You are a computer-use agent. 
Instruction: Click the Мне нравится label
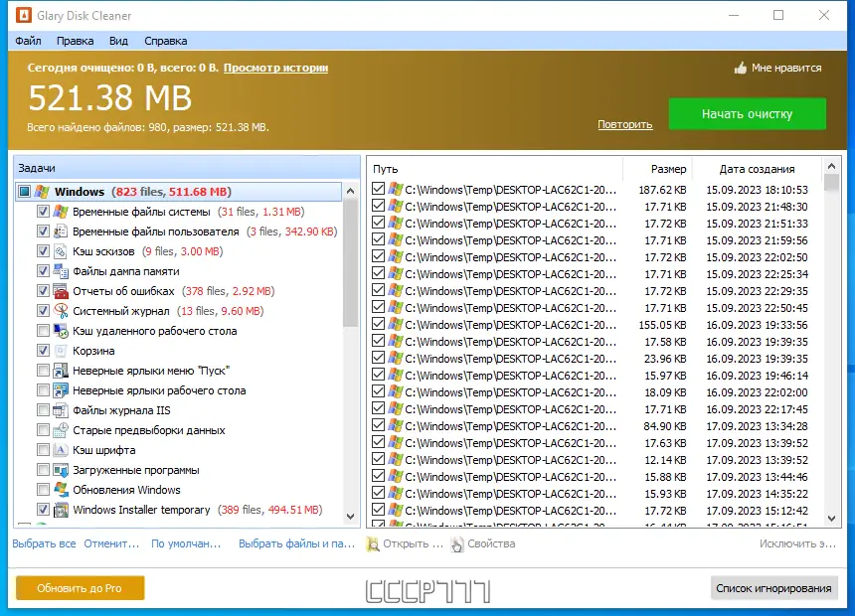click(786, 69)
